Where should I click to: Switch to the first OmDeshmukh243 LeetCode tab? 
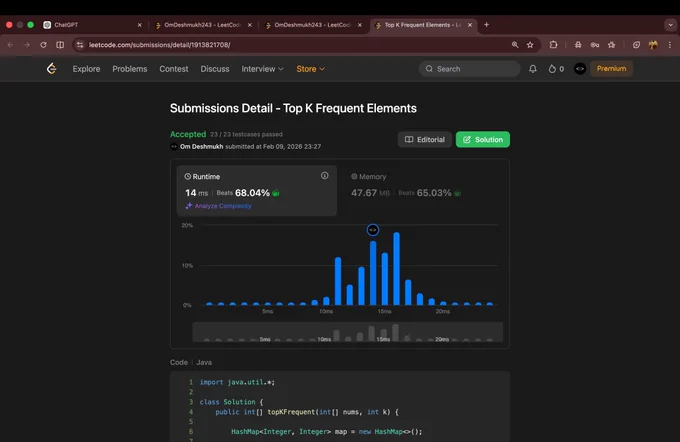[203, 25]
